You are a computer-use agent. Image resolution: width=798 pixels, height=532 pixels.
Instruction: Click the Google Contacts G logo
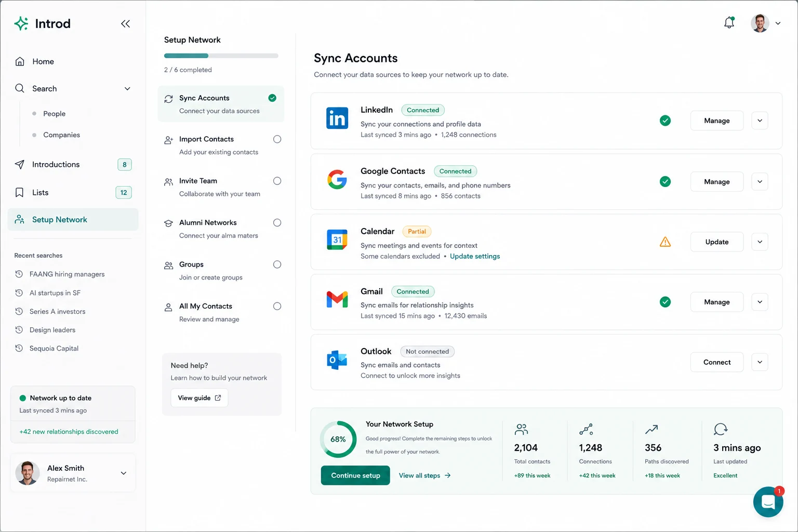(337, 180)
